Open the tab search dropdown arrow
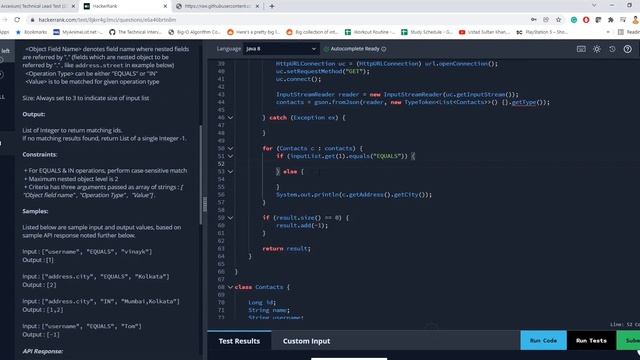Screen dimensions: 640x360 (594, 5)
